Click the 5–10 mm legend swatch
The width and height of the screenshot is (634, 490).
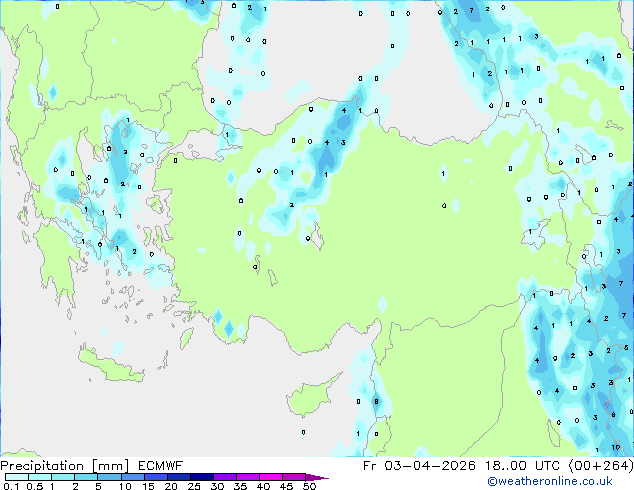[x=110, y=477]
